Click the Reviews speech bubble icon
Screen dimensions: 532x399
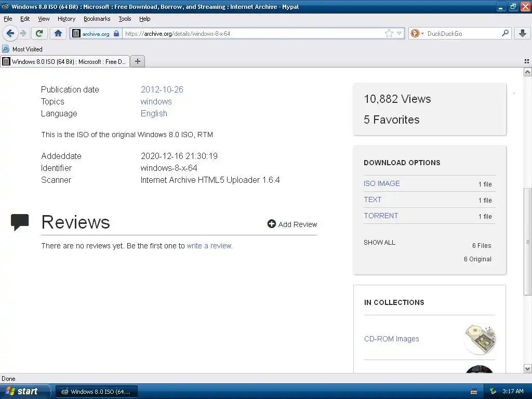[20, 222]
